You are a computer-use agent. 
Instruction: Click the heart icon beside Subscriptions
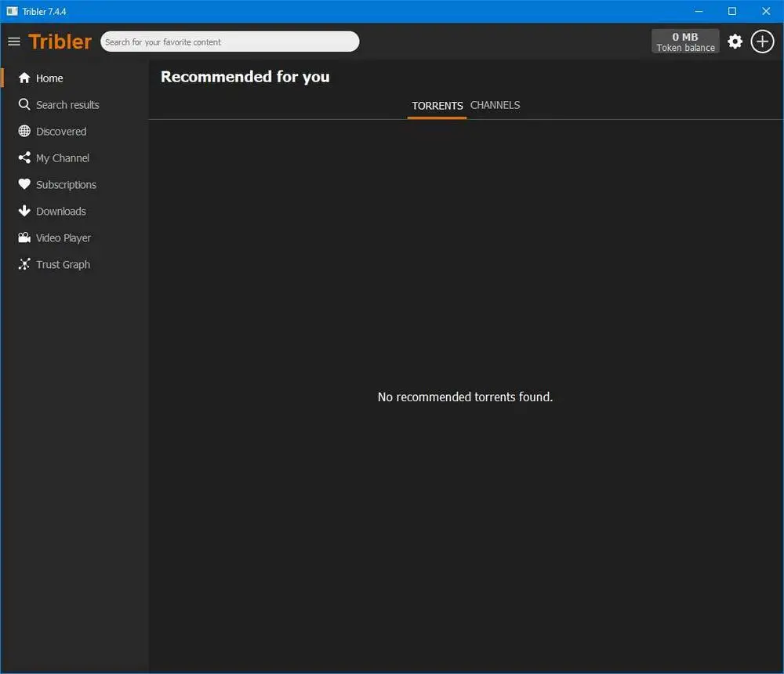pyautogui.click(x=24, y=184)
